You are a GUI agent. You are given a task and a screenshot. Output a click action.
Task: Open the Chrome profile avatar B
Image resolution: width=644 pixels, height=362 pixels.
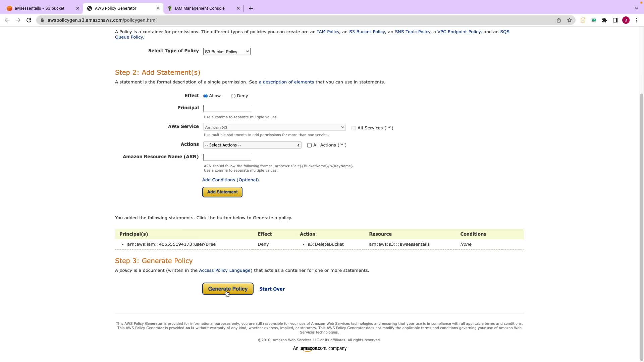tap(626, 20)
